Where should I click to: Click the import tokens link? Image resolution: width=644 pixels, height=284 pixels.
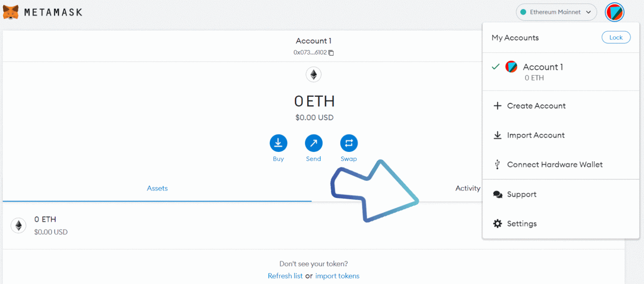[x=337, y=276]
